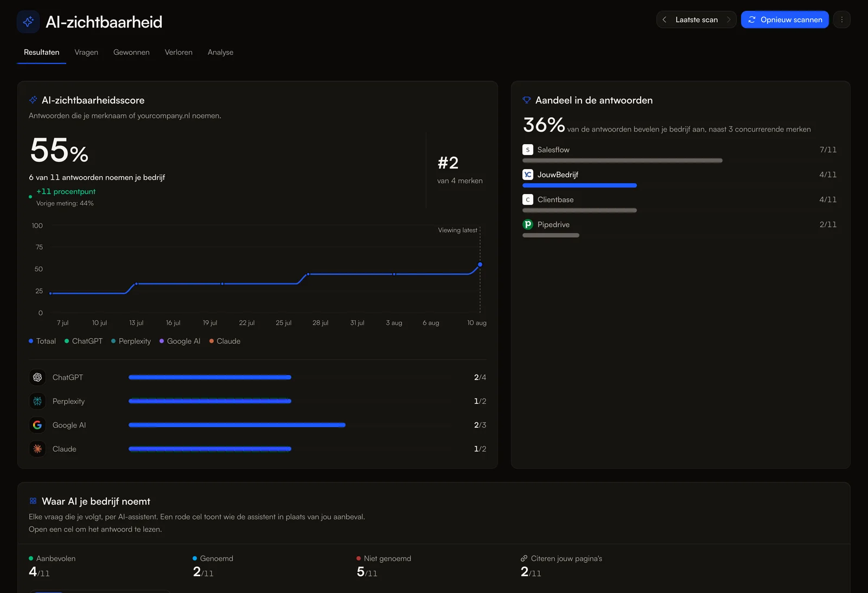The image size is (868, 593).
Task: Click the Waar AI je bedrijf noemt heading
Action: [x=96, y=501]
